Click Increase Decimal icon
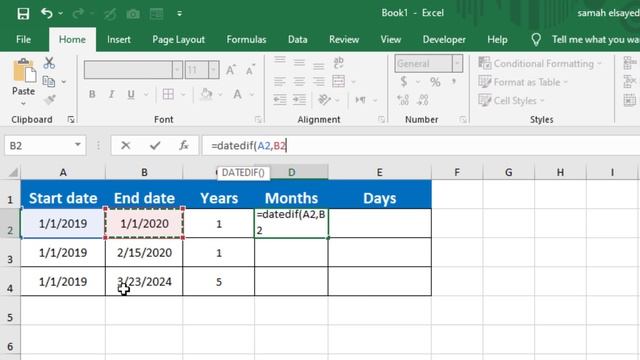Image resolution: width=640 pixels, height=360 pixels. pyautogui.click(x=403, y=100)
